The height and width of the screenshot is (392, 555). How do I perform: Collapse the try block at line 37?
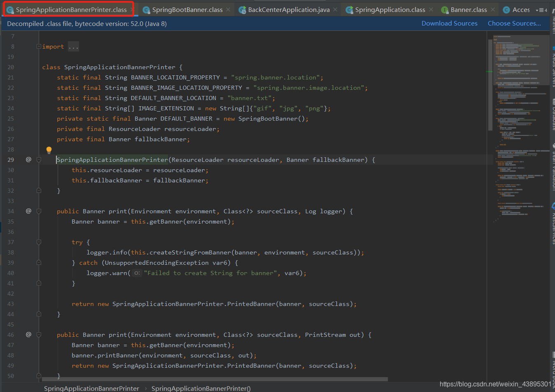(x=39, y=242)
